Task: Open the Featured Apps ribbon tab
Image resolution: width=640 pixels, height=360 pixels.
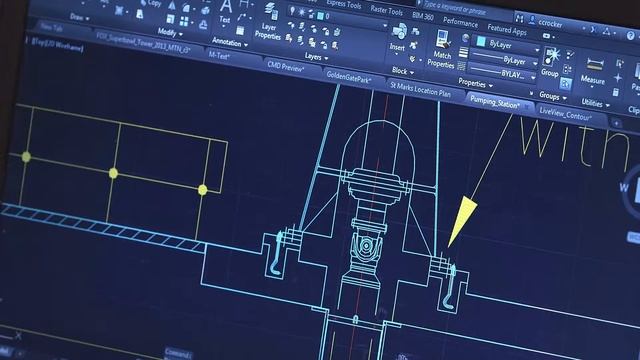Action: (x=507, y=30)
